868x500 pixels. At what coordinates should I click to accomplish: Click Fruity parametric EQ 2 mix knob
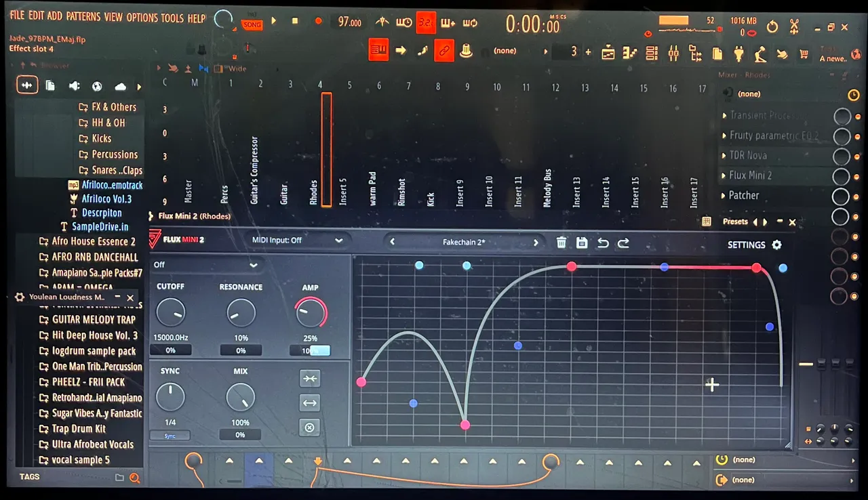(x=842, y=137)
